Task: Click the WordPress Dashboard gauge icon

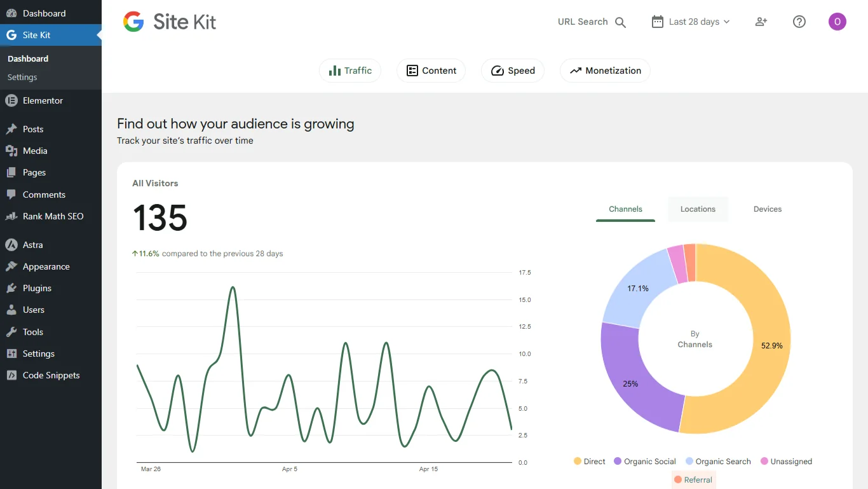Action: [11, 13]
